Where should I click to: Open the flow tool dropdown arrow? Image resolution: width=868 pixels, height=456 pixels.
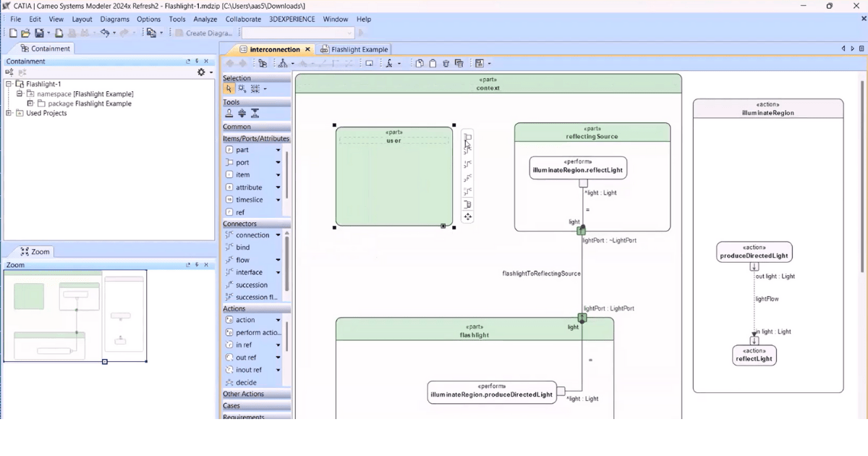pos(278,260)
